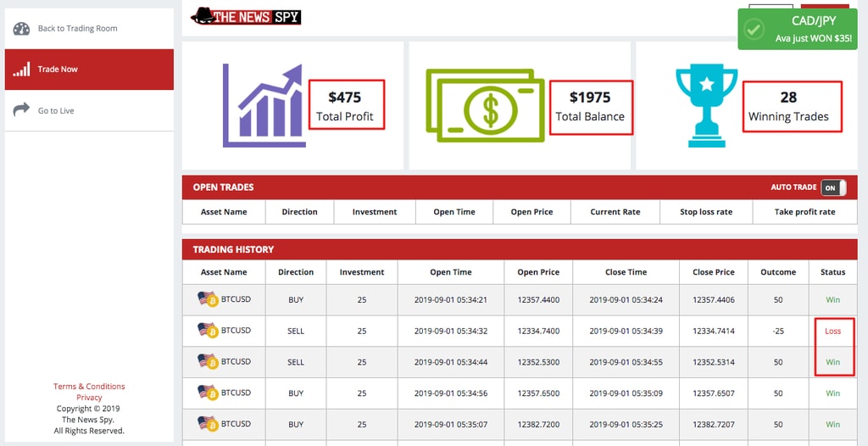Click the $475 Total Profit box

coord(346,105)
